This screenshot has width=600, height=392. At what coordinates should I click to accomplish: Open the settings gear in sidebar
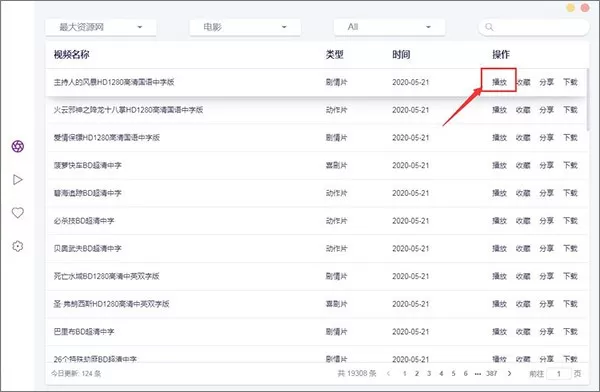(18, 246)
